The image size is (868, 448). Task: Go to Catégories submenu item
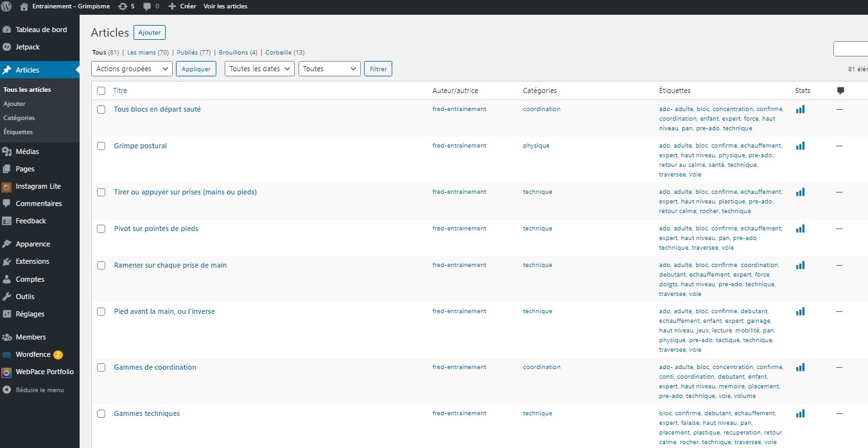point(19,117)
